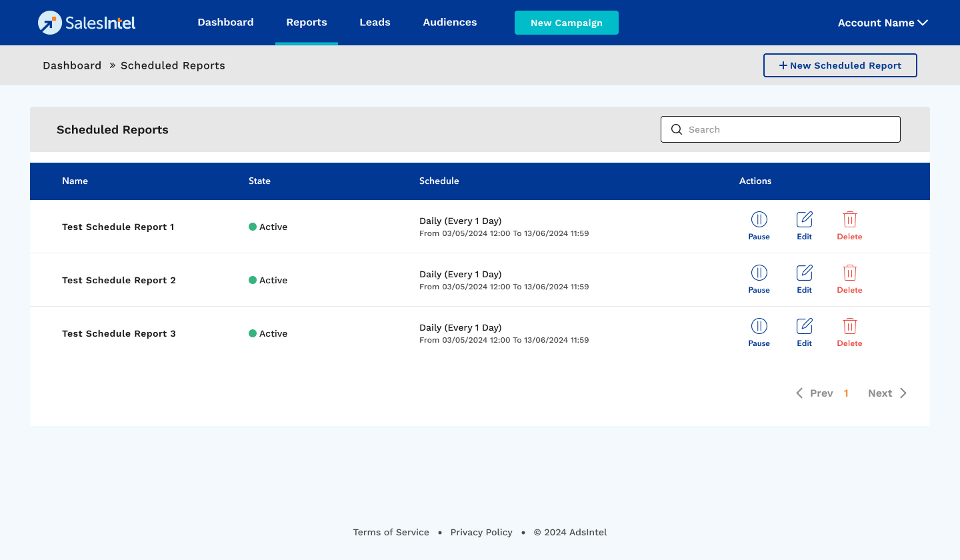The image size is (960, 560).
Task: Delete Test Schedule Report 1
Action: (x=849, y=226)
